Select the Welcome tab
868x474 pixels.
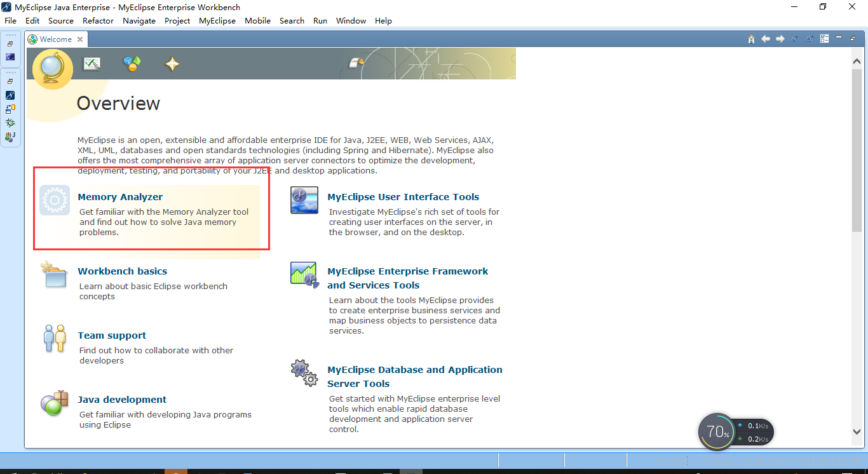(56, 39)
